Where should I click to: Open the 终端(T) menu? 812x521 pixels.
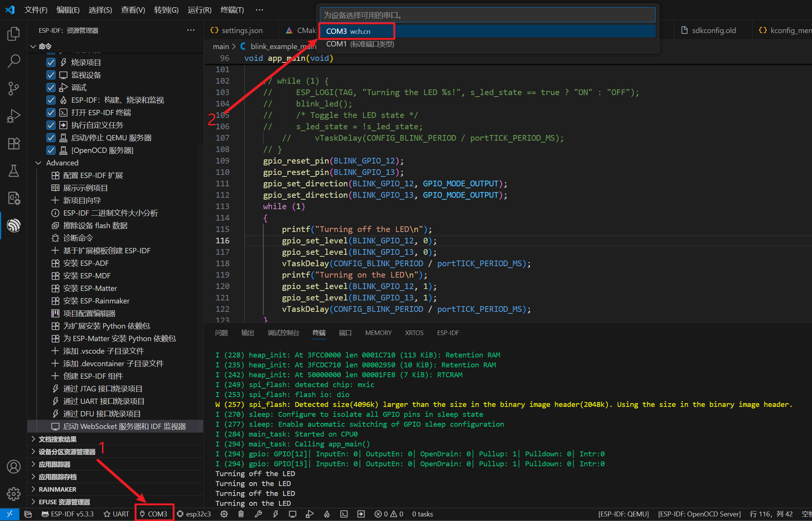232,10
